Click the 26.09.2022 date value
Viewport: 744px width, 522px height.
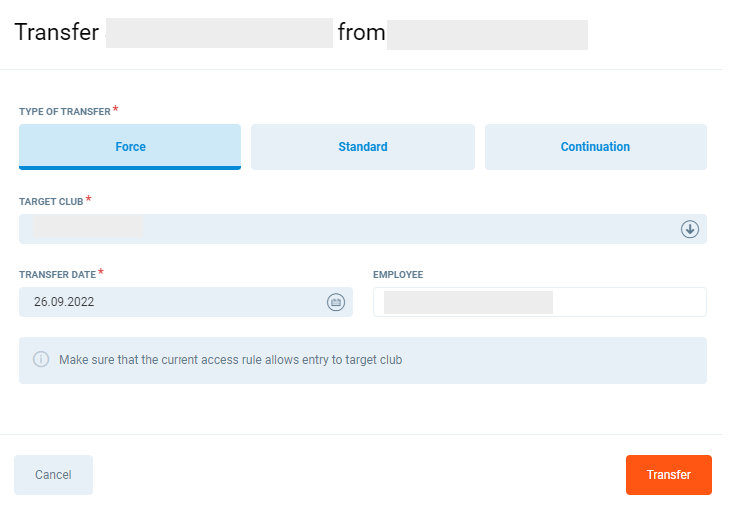[x=64, y=302]
